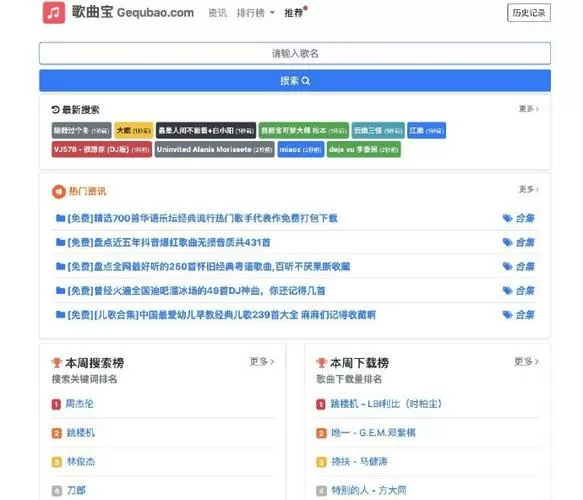Click folder icon beside 抖音爆红歌曲 article
583x500 pixels.
[60, 242]
